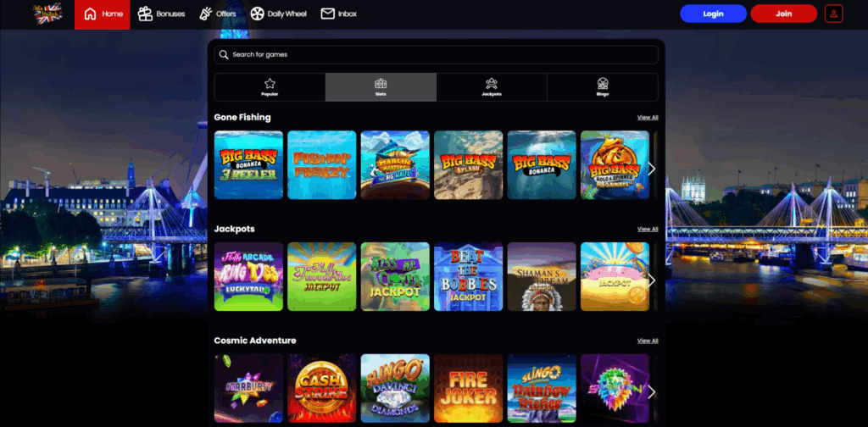Show next games in Cosmic Adventure row
Screen dimensions: 868x427
[652, 392]
